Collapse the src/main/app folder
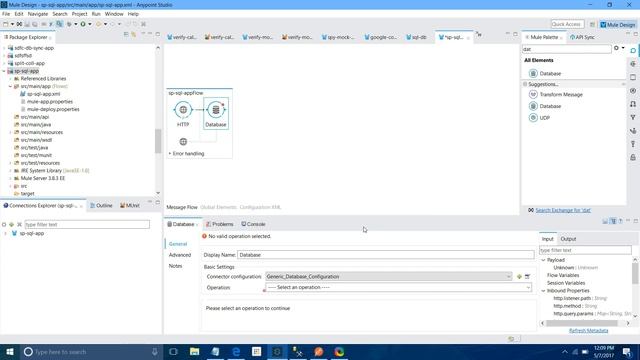The height and width of the screenshot is (360, 640). tap(10, 87)
